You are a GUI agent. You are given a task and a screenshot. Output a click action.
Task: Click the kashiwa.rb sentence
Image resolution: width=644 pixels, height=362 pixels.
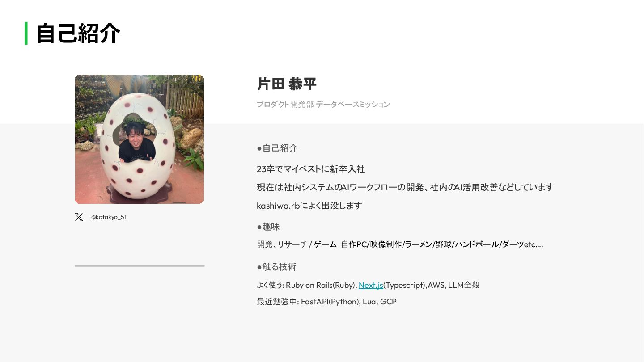click(x=309, y=206)
